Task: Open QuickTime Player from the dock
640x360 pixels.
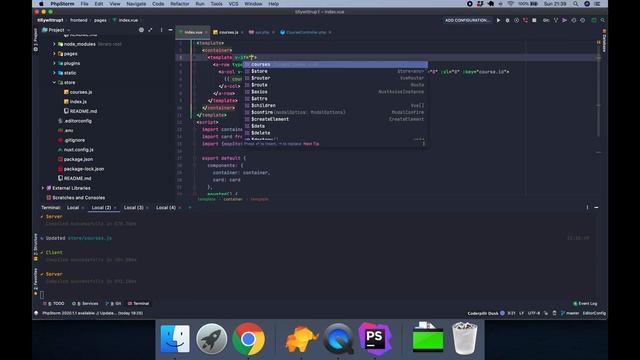Action: pyautogui.click(x=338, y=339)
